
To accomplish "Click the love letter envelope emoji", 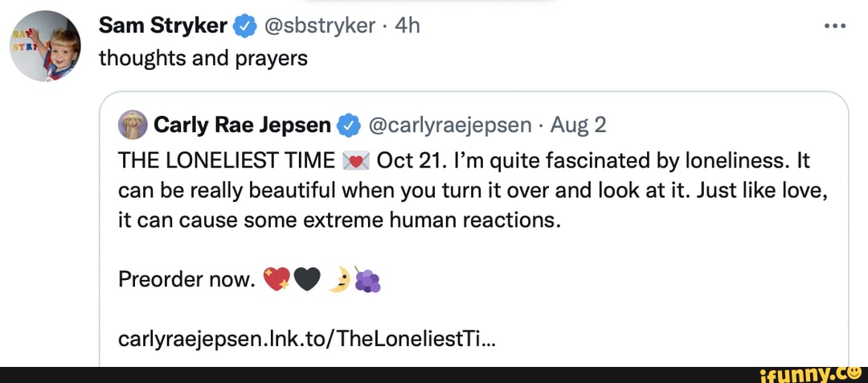I will click(x=354, y=160).
